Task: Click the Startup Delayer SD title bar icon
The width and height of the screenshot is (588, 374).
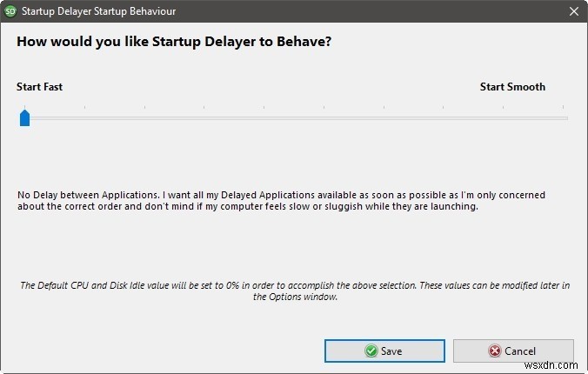Action: 12,11
